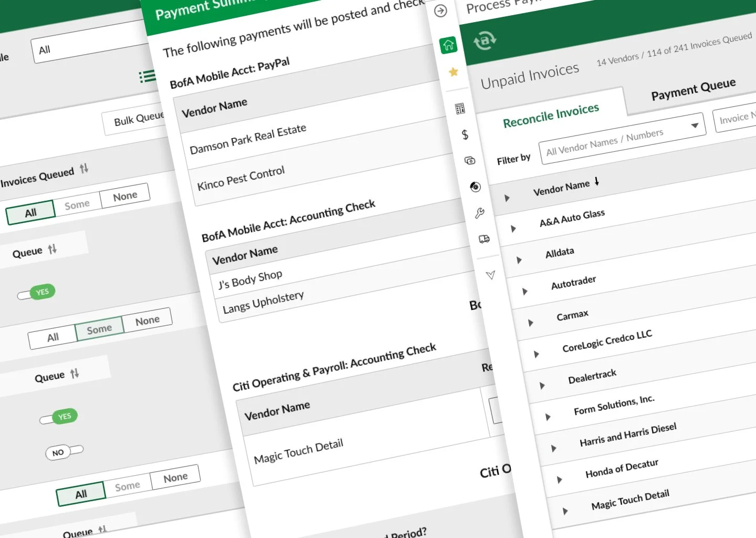The height and width of the screenshot is (538, 756).
Task: Select highlighted 'Some' in middle filter group
Action: click(99, 329)
